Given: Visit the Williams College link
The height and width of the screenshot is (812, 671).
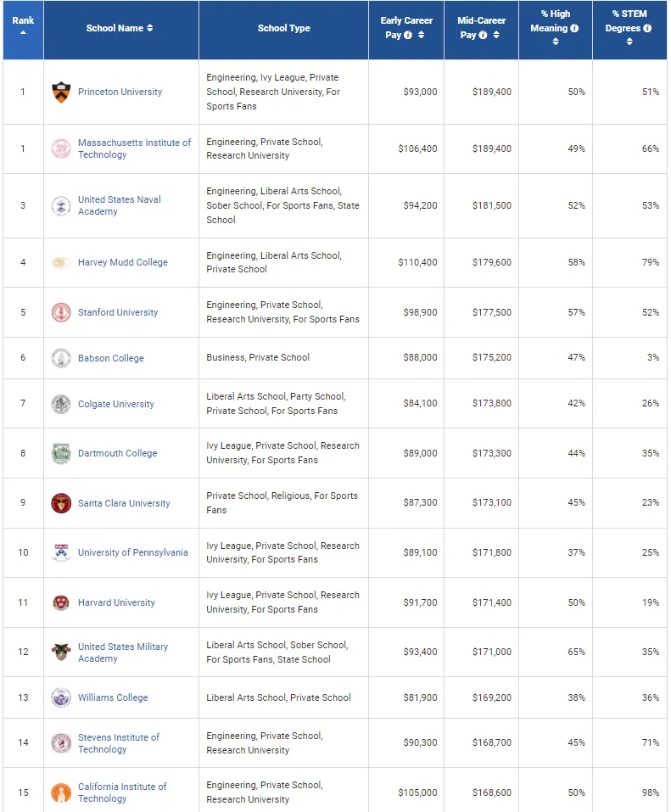Looking at the screenshot, I should tap(113, 697).
